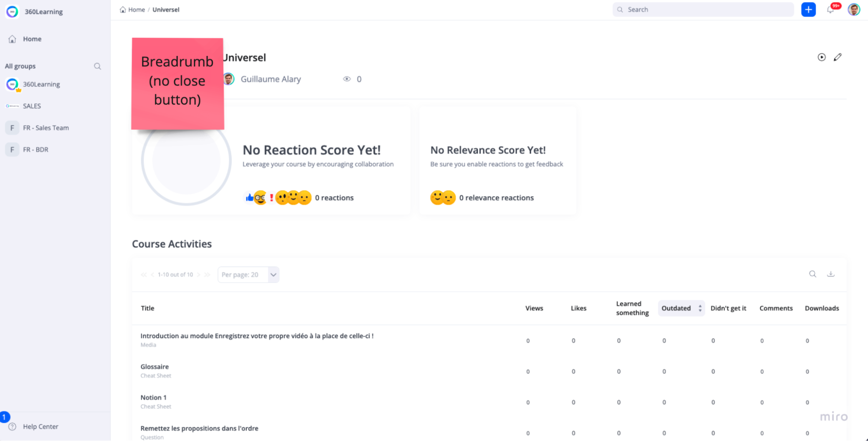Open the notifications bell
This screenshot has width=868, height=441.
click(x=830, y=10)
